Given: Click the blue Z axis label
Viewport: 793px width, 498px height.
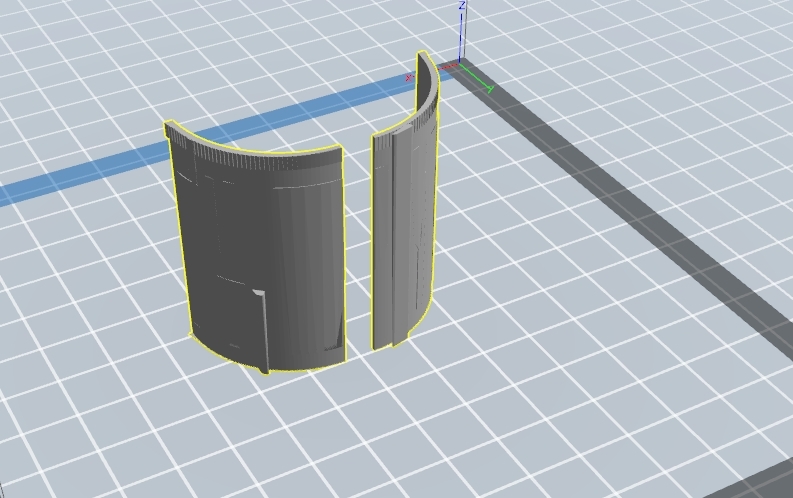Looking at the screenshot, I should pyautogui.click(x=462, y=6).
